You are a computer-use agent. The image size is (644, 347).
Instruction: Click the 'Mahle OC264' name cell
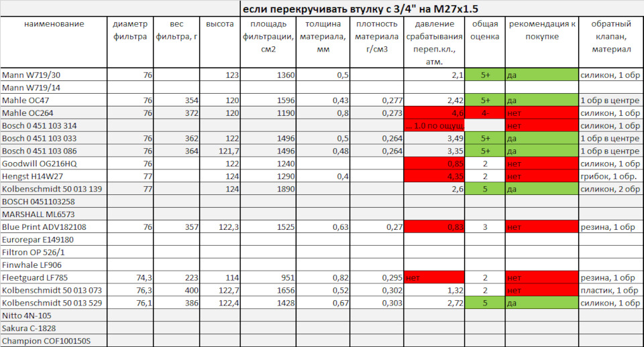pyautogui.click(x=54, y=113)
